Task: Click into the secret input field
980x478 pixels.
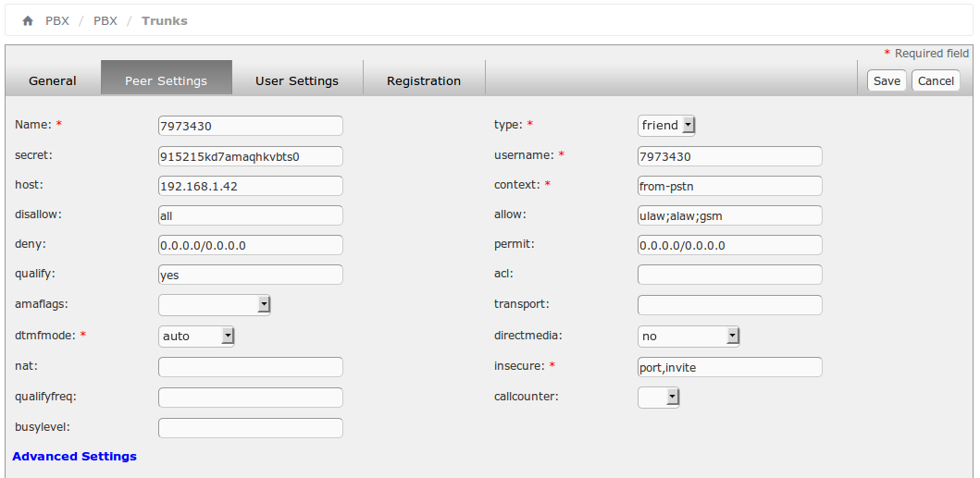Action: (251, 156)
